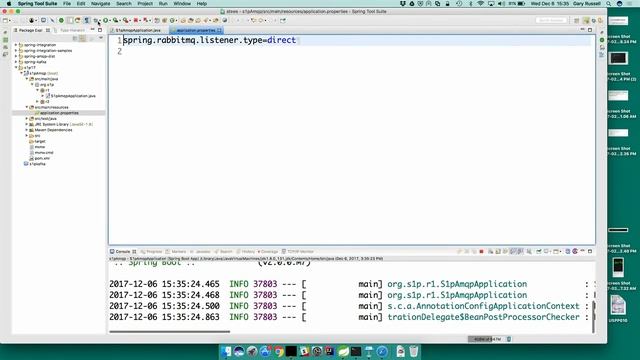Expand Maven Dependencies node
Viewport: 640px width, 360px height.
(x=27, y=130)
